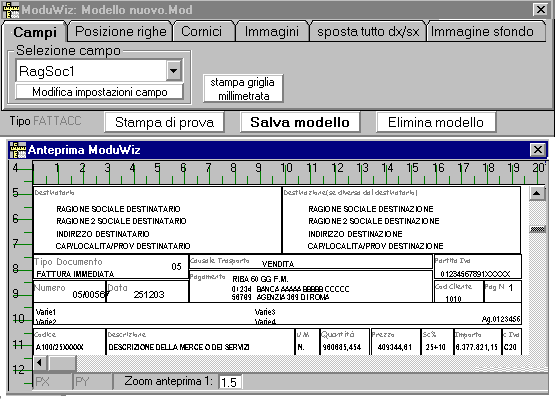The width and height of the screenshot is (556, 399).
Task: Select INDIRIZZO DESTINAZIONE field
Action: pyautogui.click(x=355, y=234)
